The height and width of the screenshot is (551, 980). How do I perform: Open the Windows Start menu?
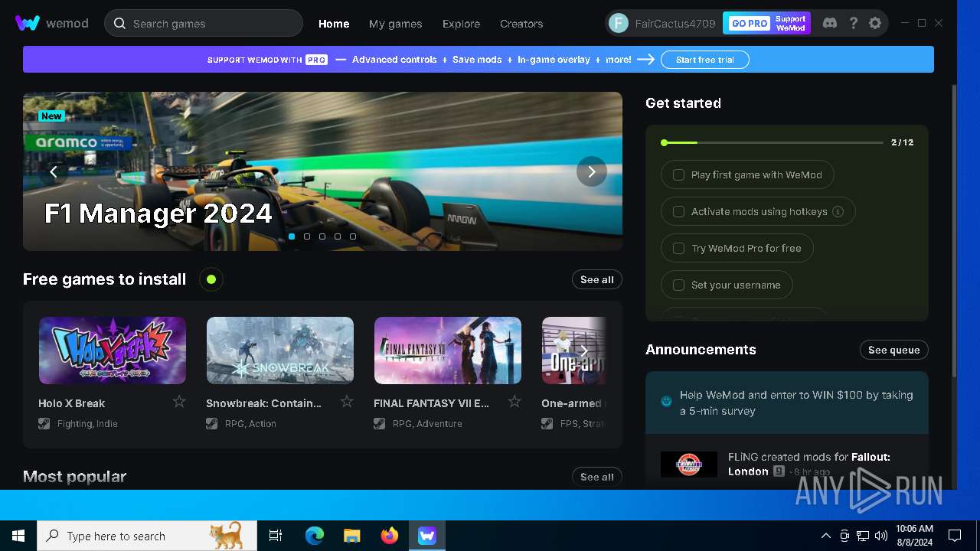pyautogui.click(x=18, y=536)
